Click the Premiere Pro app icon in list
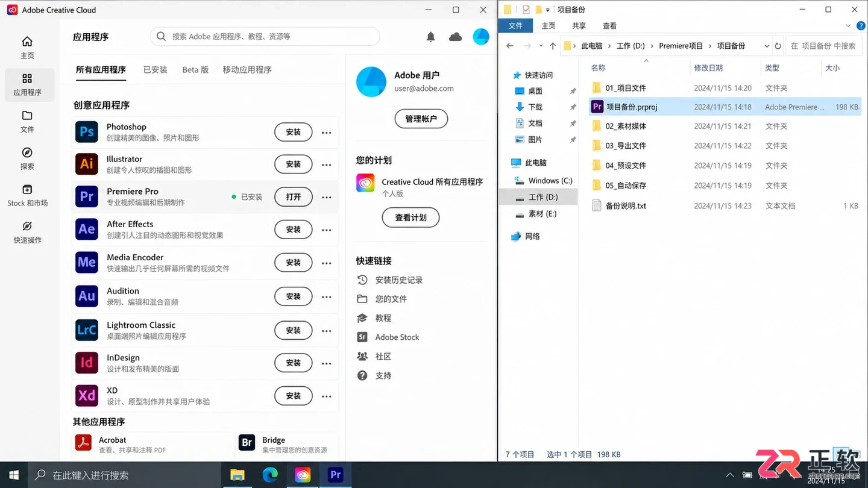Viewport: 868px width, 488px height. (87, 196)
